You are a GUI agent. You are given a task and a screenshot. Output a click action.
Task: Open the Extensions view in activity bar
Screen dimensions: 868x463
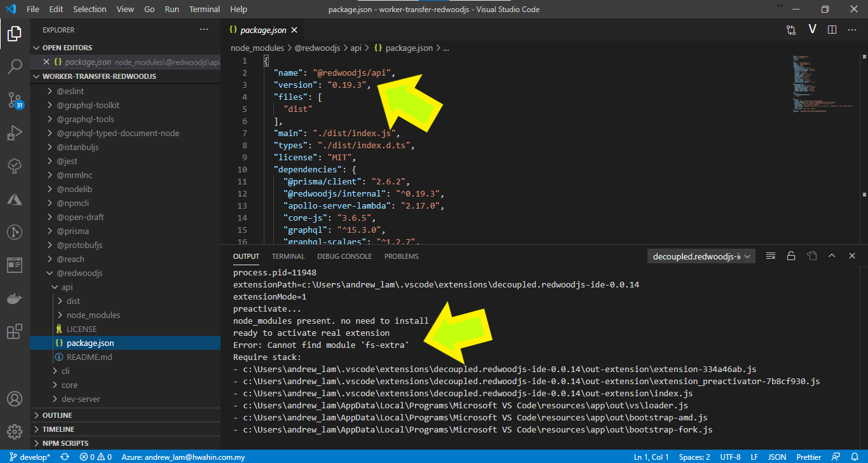[15, 331]
